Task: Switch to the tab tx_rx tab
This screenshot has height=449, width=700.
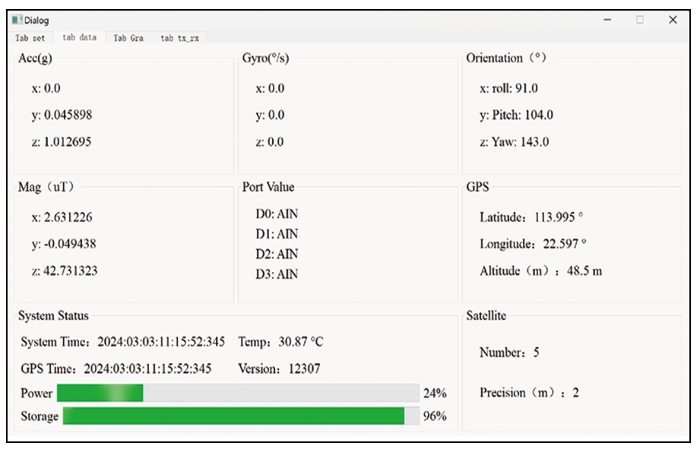Action: click(x=180, y=38)
